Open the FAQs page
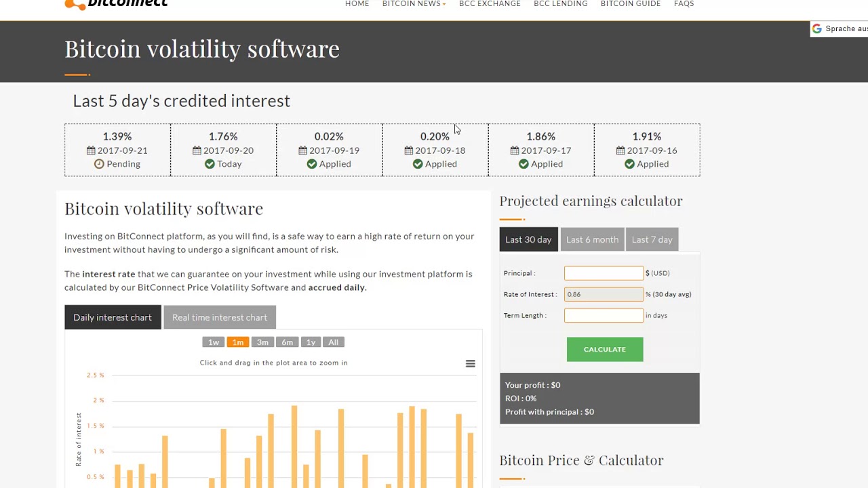Image resolution: width=868 pixels, height=488 pixels. point(684,4)
